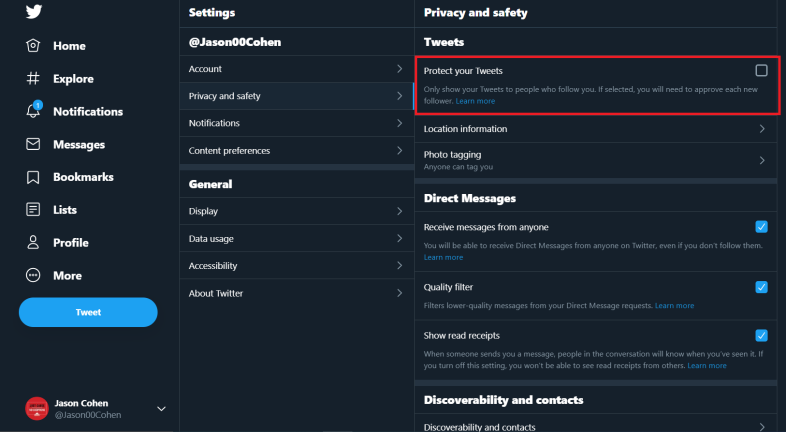
Task: Open the Notifications label in sidebar navigation
Action: (x=88, y=112)
